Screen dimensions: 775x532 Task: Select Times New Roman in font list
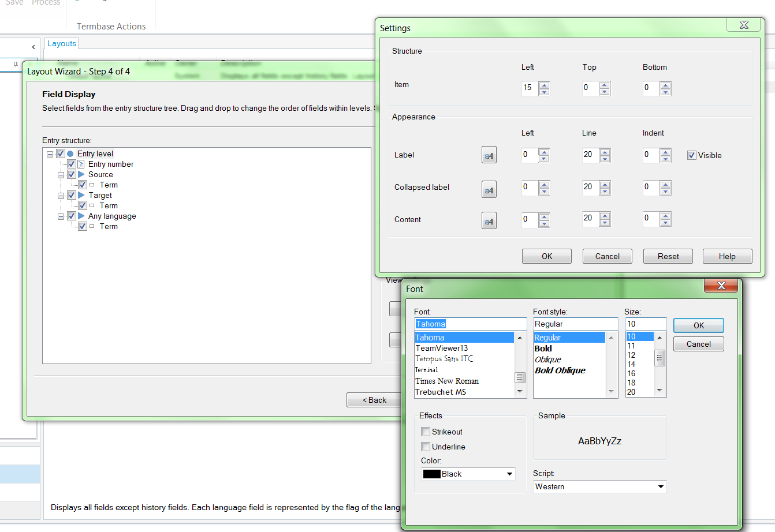point(447,381)
